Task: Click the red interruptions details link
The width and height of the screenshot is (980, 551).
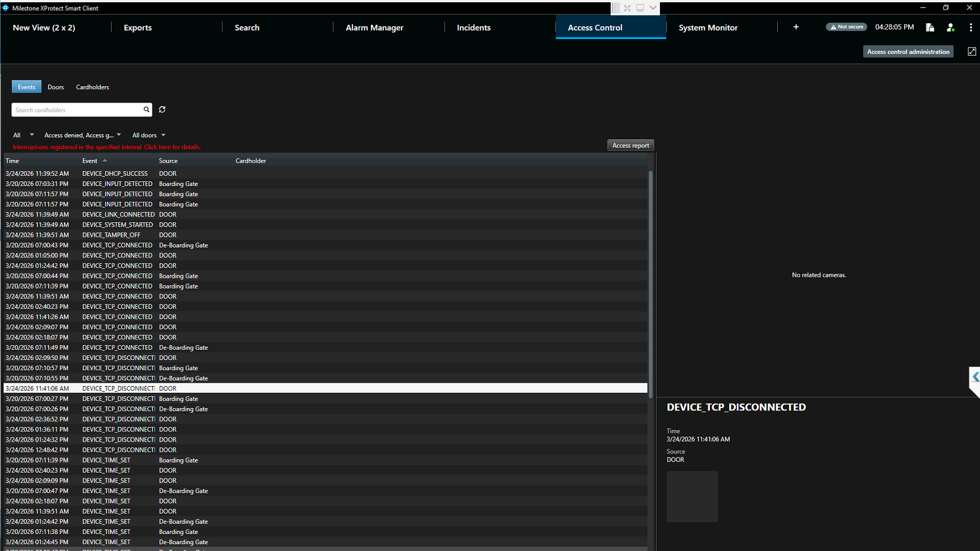Action: pyautogui.click(x=106, y=147)
